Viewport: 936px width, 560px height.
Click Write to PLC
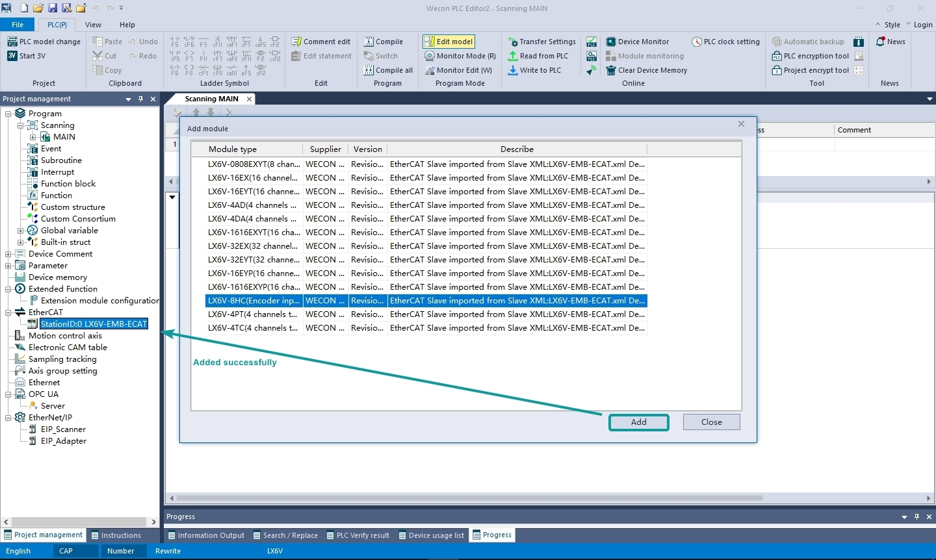534,70
